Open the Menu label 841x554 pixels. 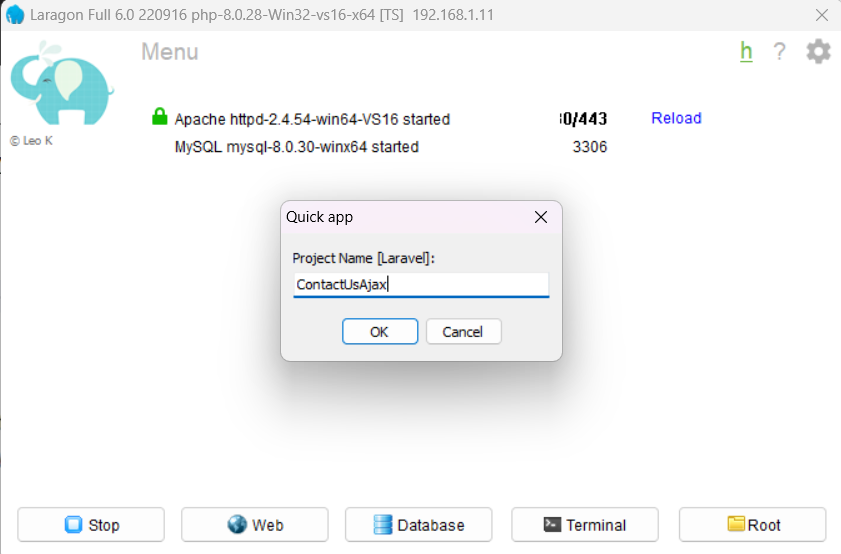pyautogui.click(x=169, y=52)
